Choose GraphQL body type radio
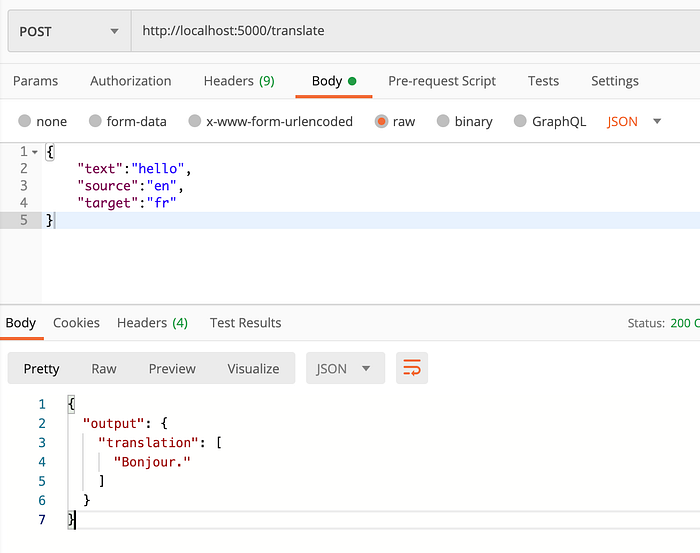The image size is (700, 553). point(520,121)
